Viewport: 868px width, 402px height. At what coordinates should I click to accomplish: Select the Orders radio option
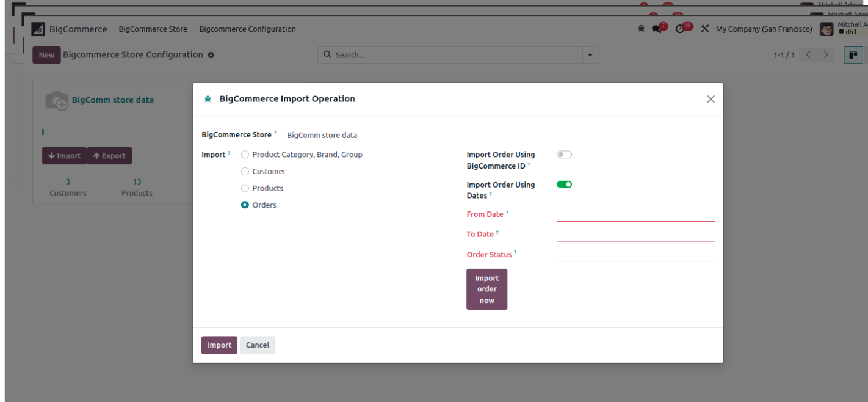[x=245, y=205]
